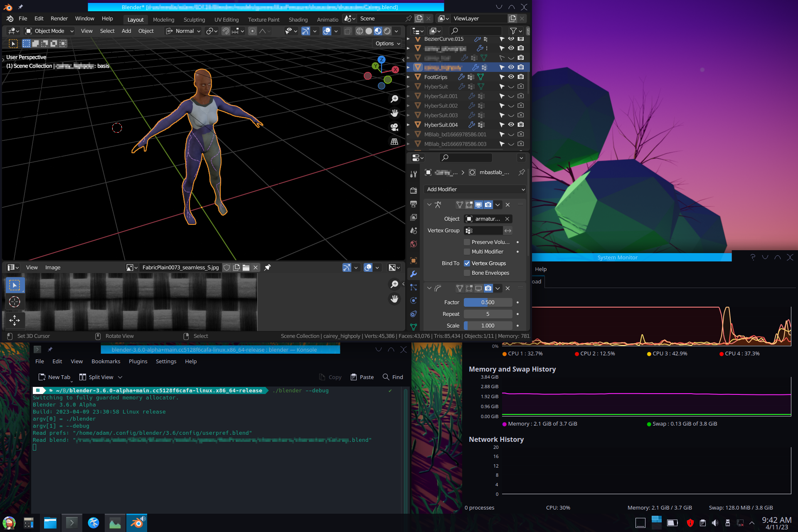
Task: Toggle BezierCurve.015 render camera icon
Action: point(521,39)
